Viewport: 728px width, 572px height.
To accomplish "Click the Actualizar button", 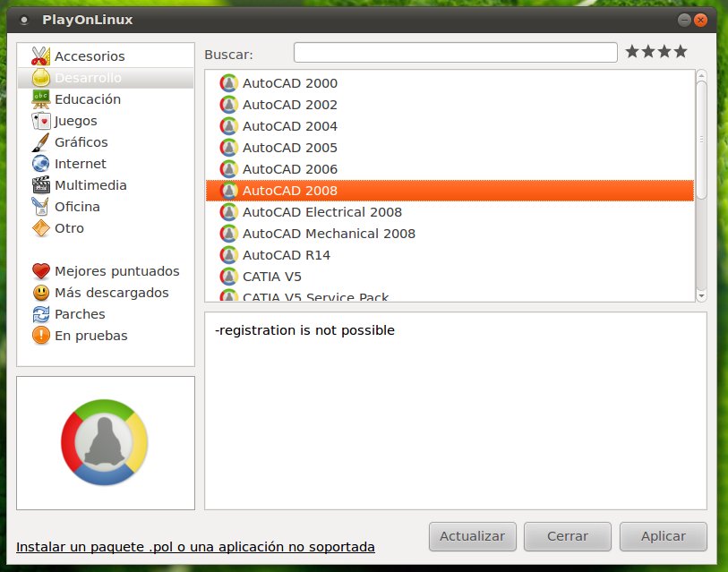I will click(472, 536).
